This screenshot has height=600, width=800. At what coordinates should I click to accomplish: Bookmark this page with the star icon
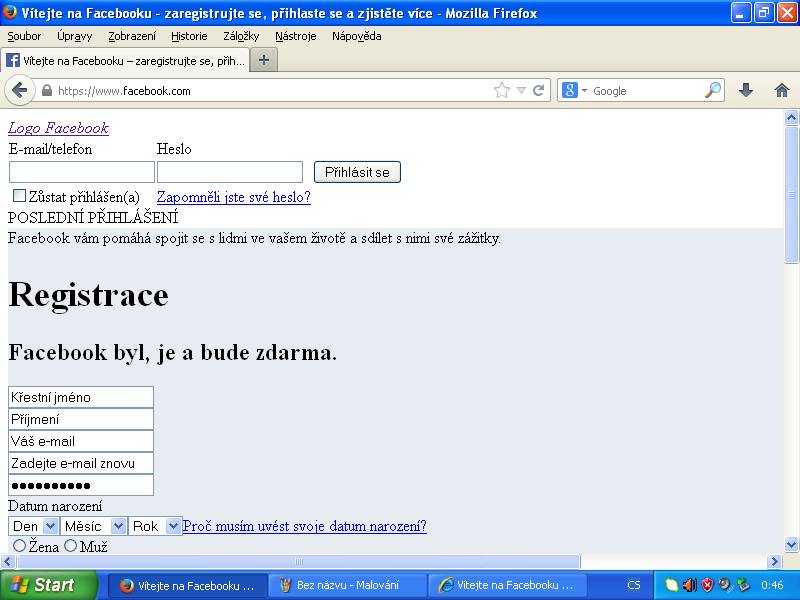point(502,91)
